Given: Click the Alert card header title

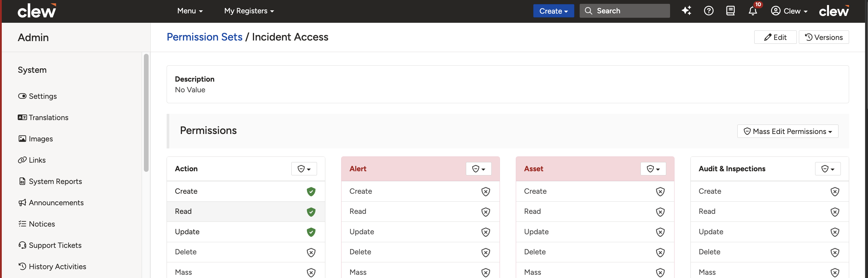Looking at the screenshot, I should click(x=357, y=169).
